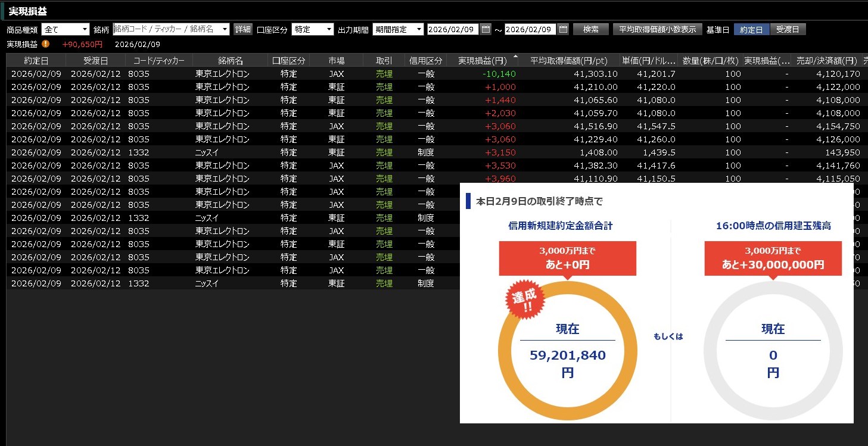868x446 pixels.
Task: Click the 達成!! badge on the orange ring
Action: (x=525, y=300)
